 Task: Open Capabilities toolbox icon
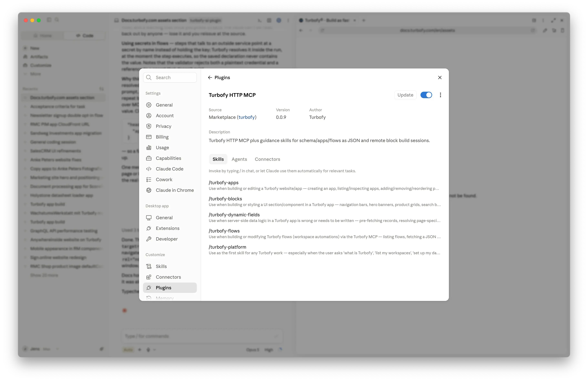point(149,158)
